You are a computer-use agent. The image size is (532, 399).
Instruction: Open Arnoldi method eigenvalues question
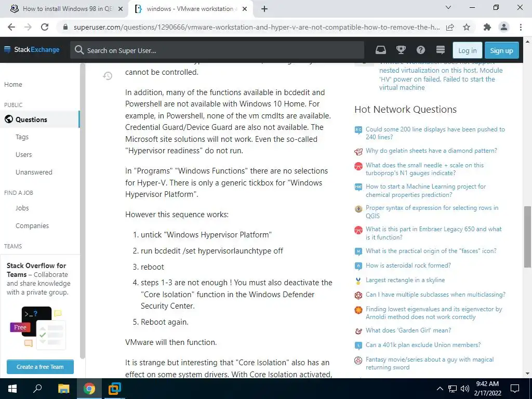pyautogui.click(x=434, y=313)
